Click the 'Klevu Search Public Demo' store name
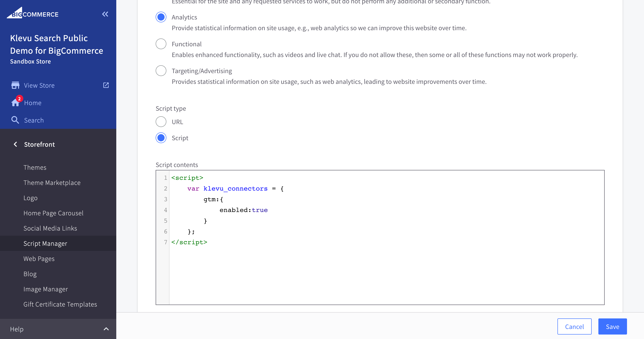This screenshot has height=339, width=644. (57, 44)
